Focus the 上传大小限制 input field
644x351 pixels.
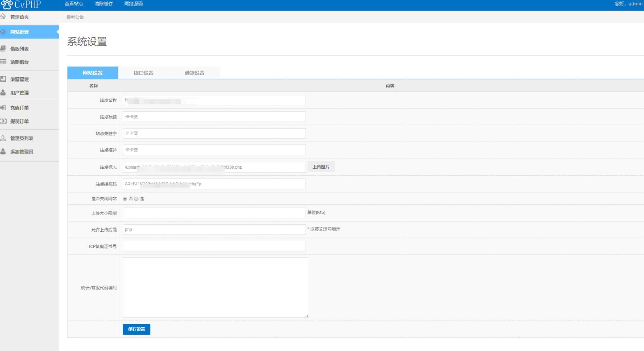pos(214,213)
